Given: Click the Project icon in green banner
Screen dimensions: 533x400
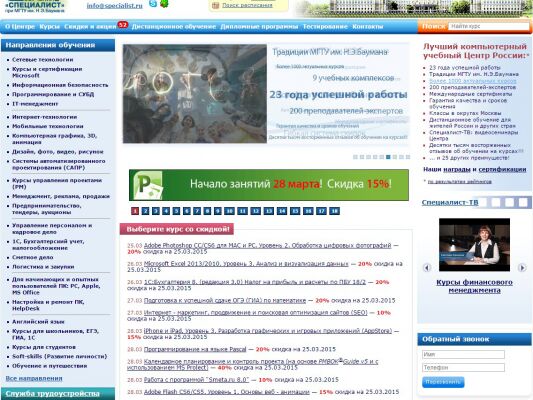Looking at the screenshot, I should coord(148,185).
